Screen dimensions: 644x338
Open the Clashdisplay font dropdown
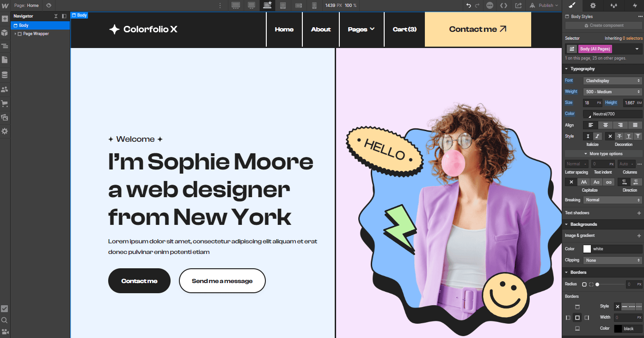[612, 80]
